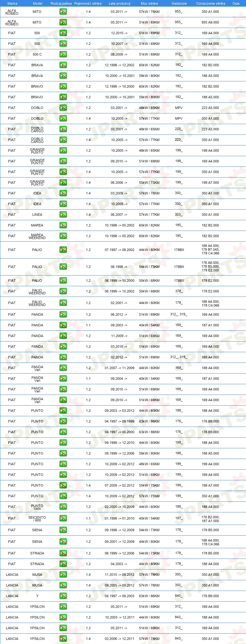The height and width of the screenshot is (644, 246).
Task: Click the '840_' body code cell
Action: click(179, 596)
